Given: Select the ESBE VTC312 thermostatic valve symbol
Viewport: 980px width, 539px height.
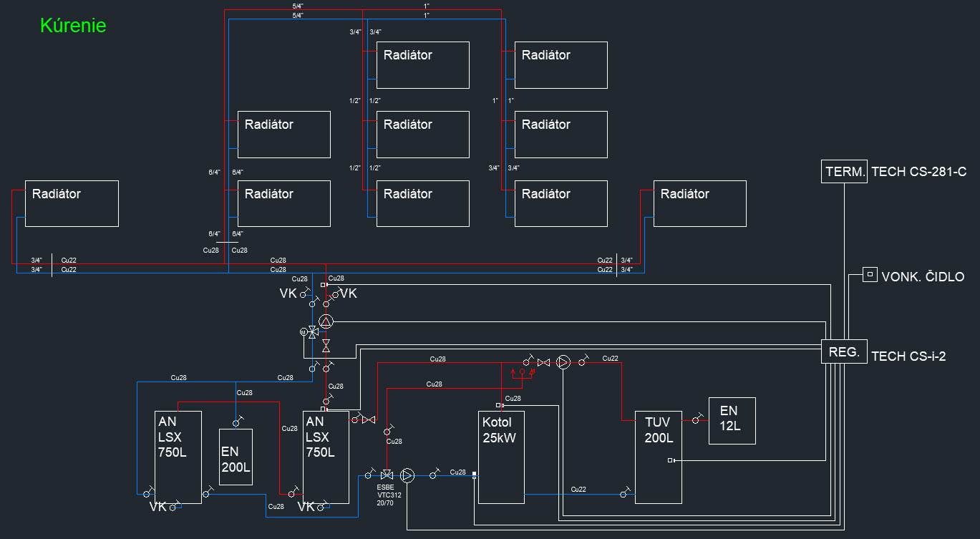Looking at the screenshot, I should coord(387,475).
